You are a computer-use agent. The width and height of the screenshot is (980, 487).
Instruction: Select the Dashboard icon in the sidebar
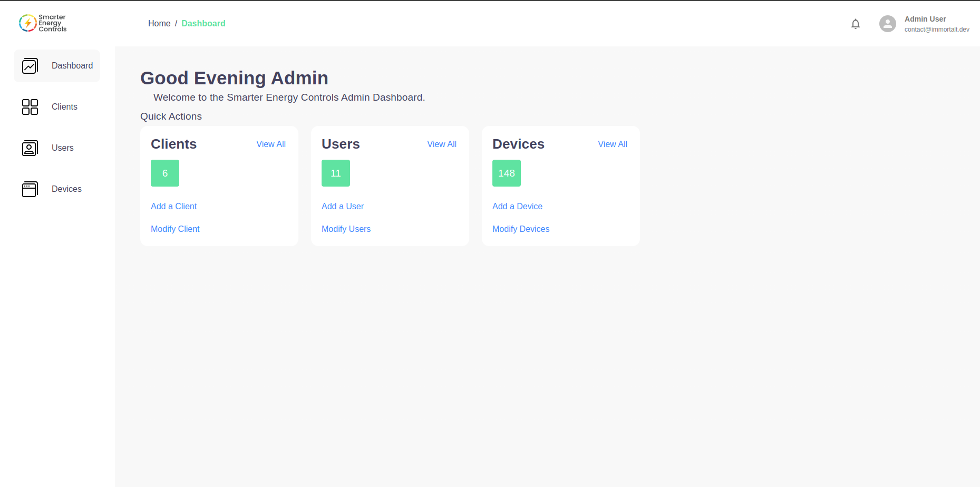[30, 66]
